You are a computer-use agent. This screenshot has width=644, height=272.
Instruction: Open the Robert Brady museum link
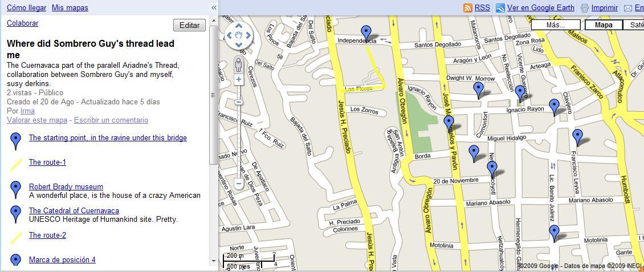[x=66, y=186]
